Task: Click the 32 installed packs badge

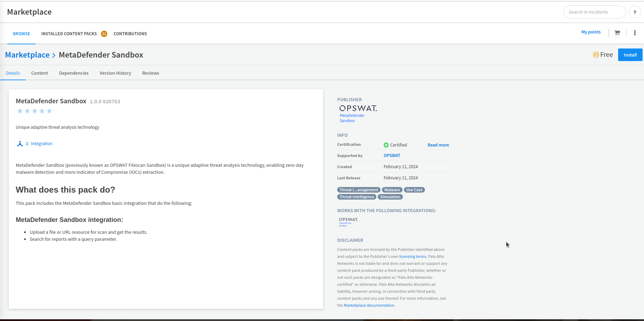Action: [104, 34]
